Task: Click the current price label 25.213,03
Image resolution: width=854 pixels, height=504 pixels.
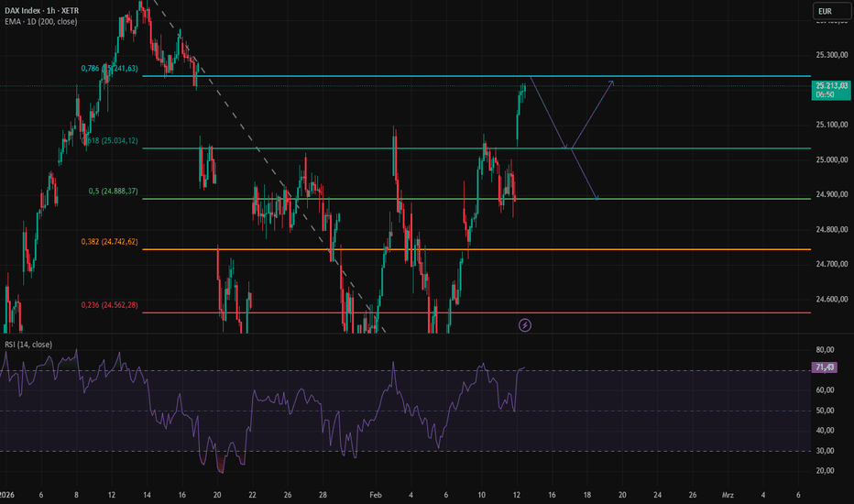Action: pos(831,90)
